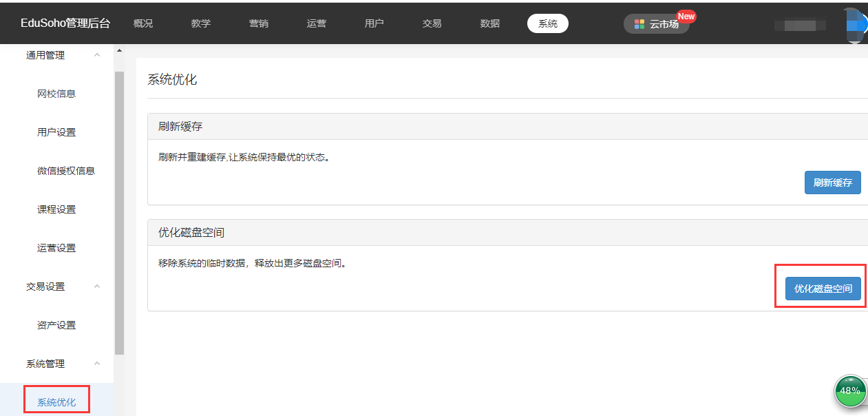The width and height of the screenshot is (868, 416).
Task: Switch to the 教学 navigation tab
Action: click(x=201, y=23)
